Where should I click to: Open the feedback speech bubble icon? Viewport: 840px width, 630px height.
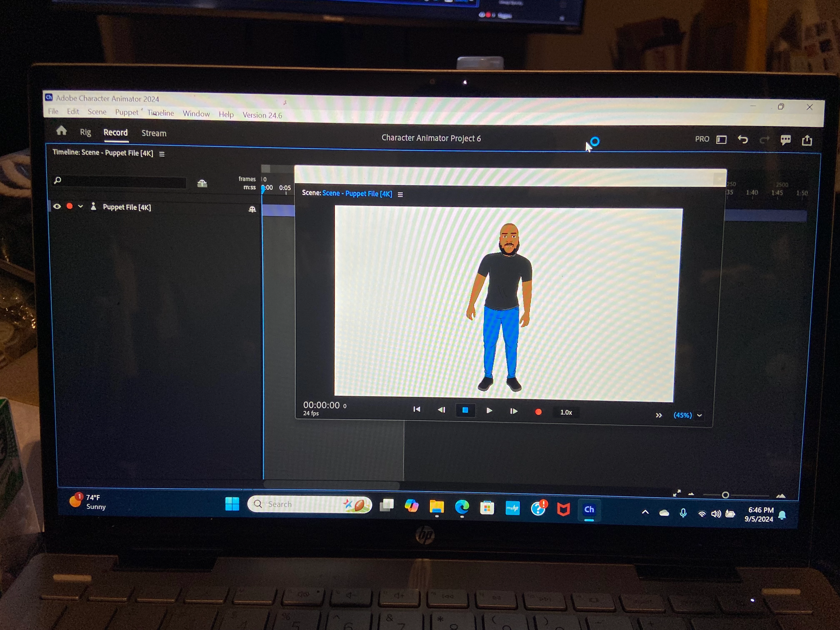[x=785, y=140]
